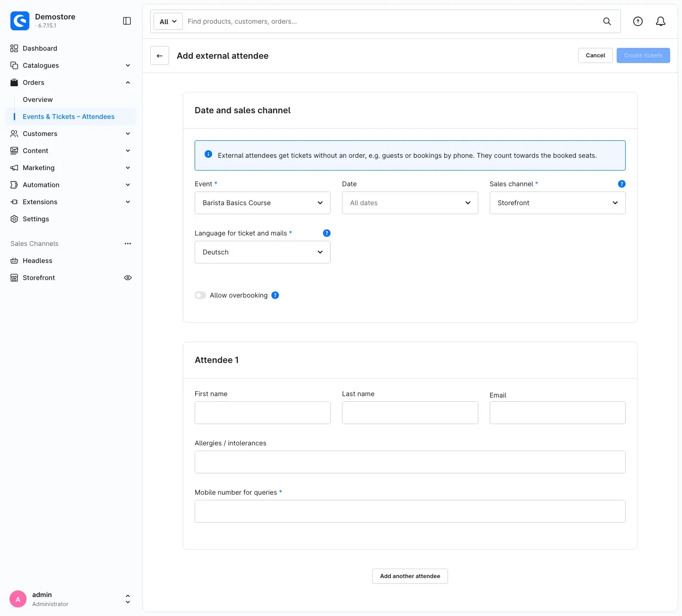Collapse the sidebar with the panel icon

[x=127, y=21]
